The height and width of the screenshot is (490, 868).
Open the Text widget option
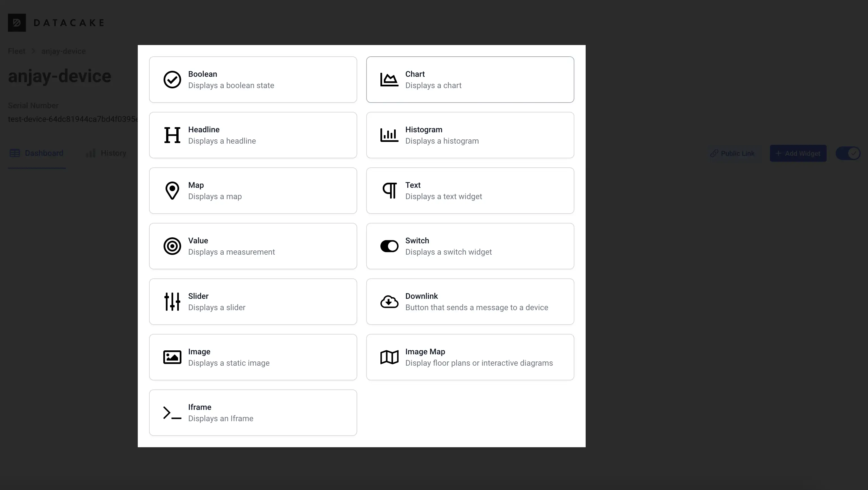470,191
